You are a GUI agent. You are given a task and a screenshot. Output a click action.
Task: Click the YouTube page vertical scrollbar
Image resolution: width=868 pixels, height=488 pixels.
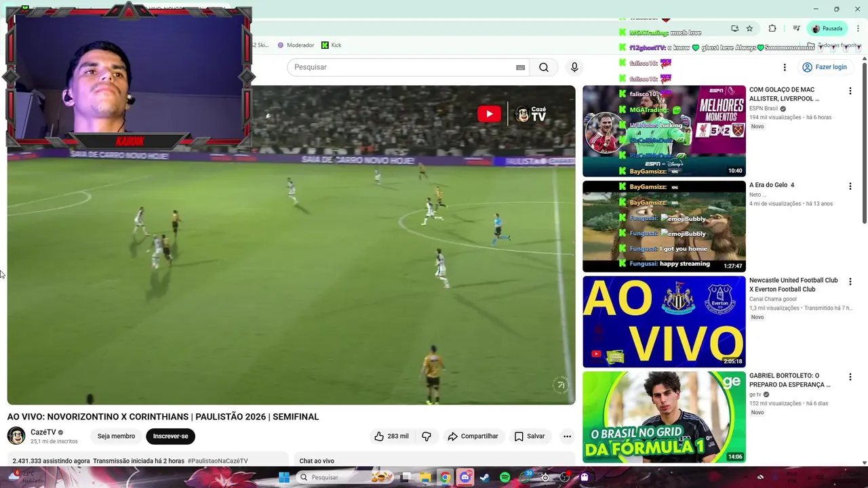point(864,142)
